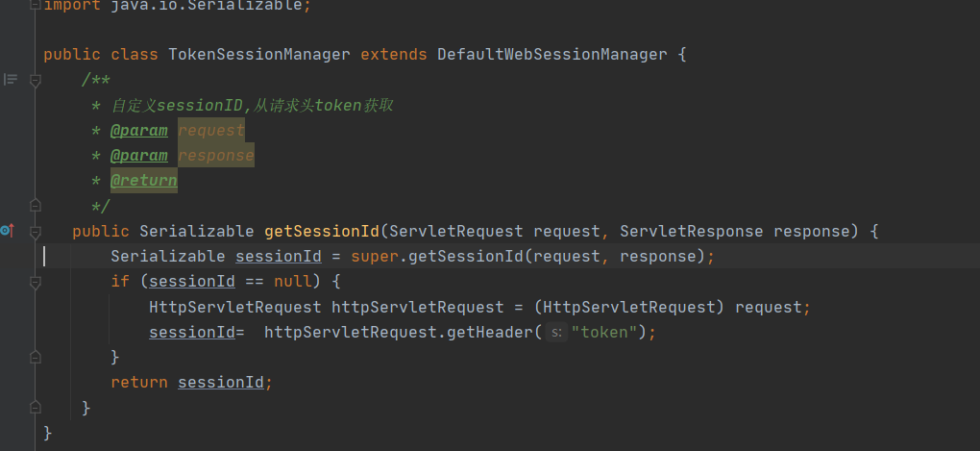This screenshot has width=980, height=451.
Task: Collapse the getSessionId method fold marker
Action: click(36, 232)
